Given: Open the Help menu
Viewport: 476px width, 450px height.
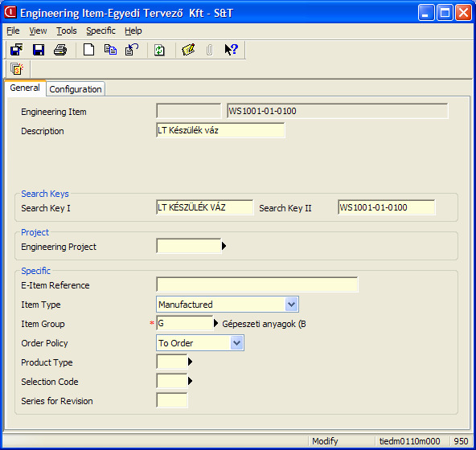Looking at the screenshot, I should tap(133, 31).
